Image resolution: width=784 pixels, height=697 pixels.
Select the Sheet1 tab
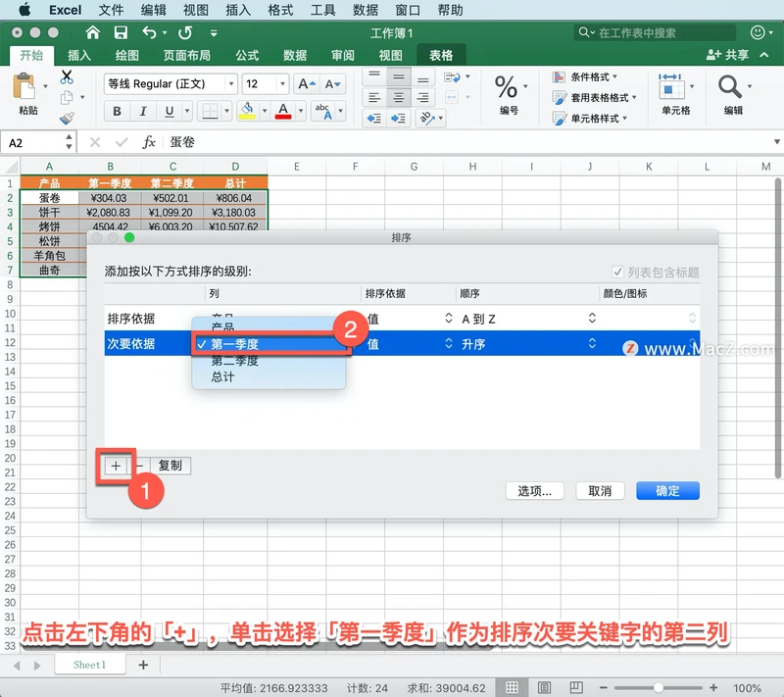click(x=89, y=665)
